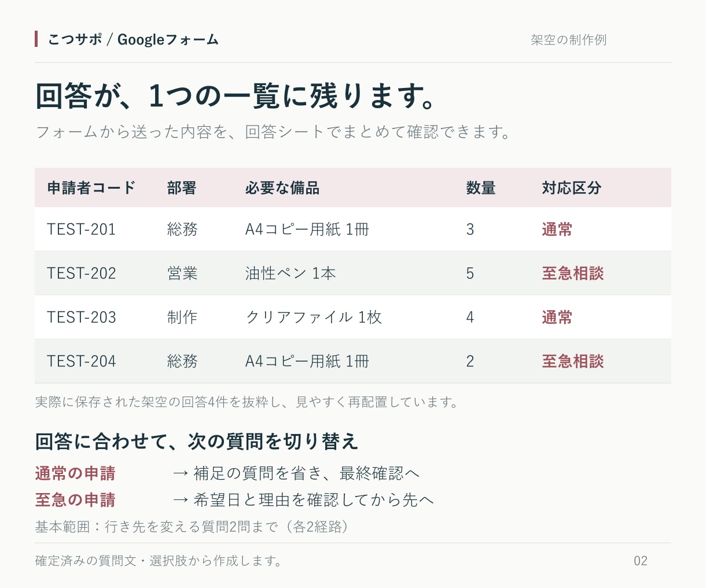Click quantity 5 in the TEST-202 row

coord(470,273)
